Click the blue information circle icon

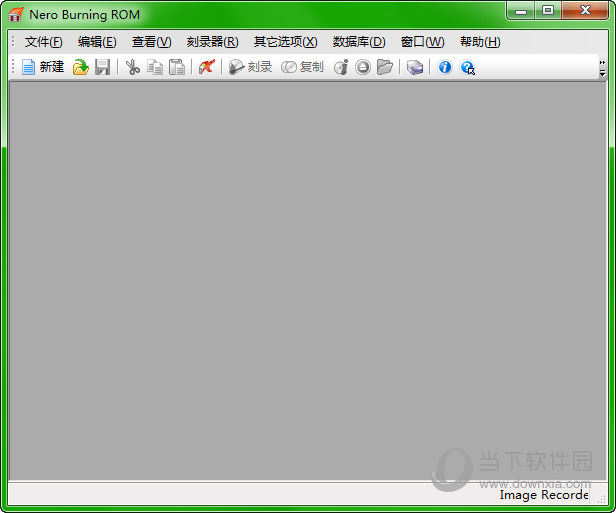pyautogui.click(x=445, y=67)
